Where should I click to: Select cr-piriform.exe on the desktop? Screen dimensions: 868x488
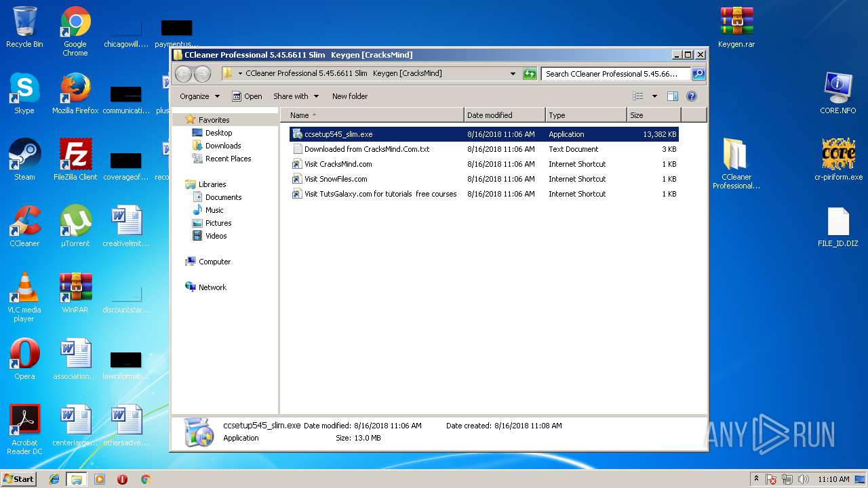point(838,160)
